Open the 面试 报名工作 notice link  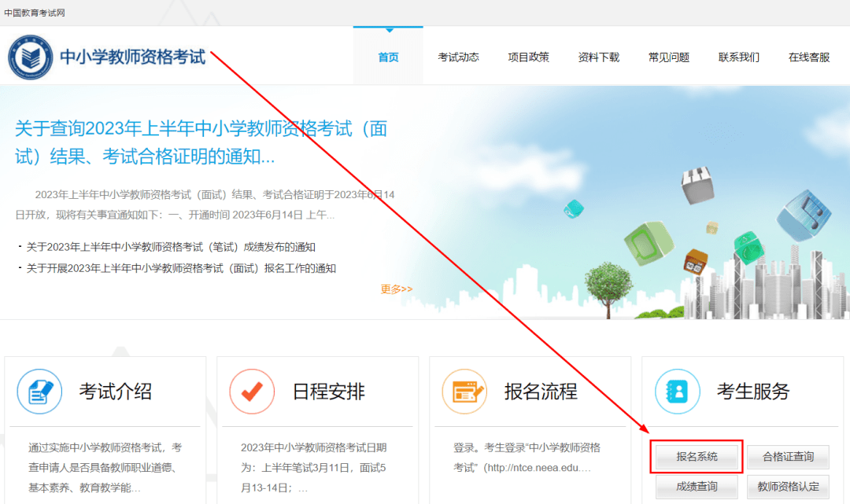pyautogui.click(x=181, y=268)
